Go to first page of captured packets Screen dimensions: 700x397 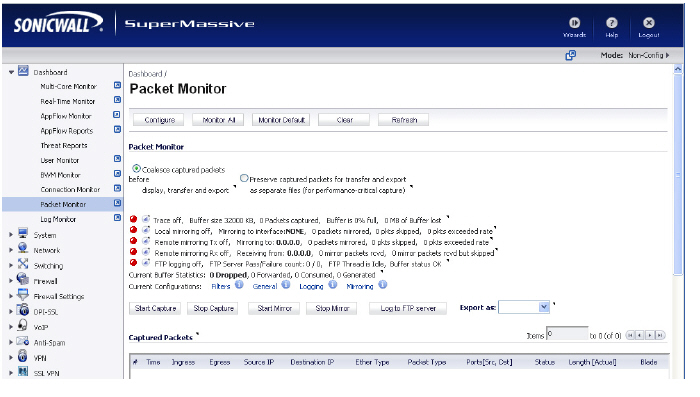629,335
